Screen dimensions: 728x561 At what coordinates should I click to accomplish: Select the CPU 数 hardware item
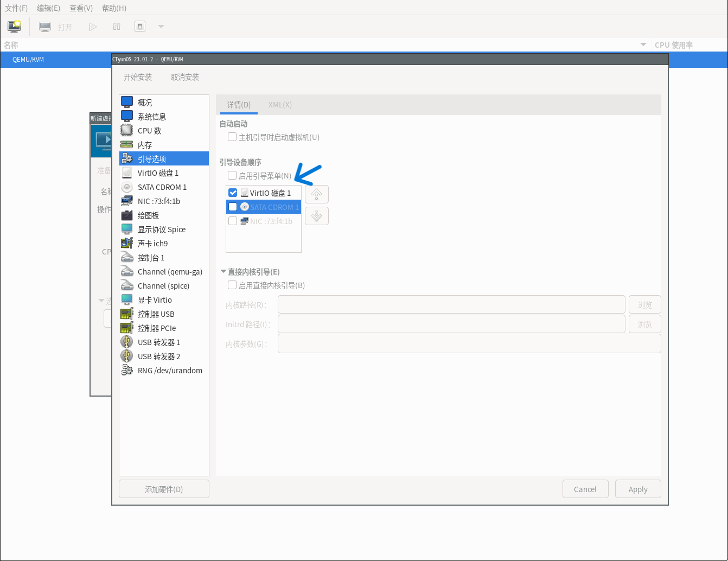coord(149,131)
